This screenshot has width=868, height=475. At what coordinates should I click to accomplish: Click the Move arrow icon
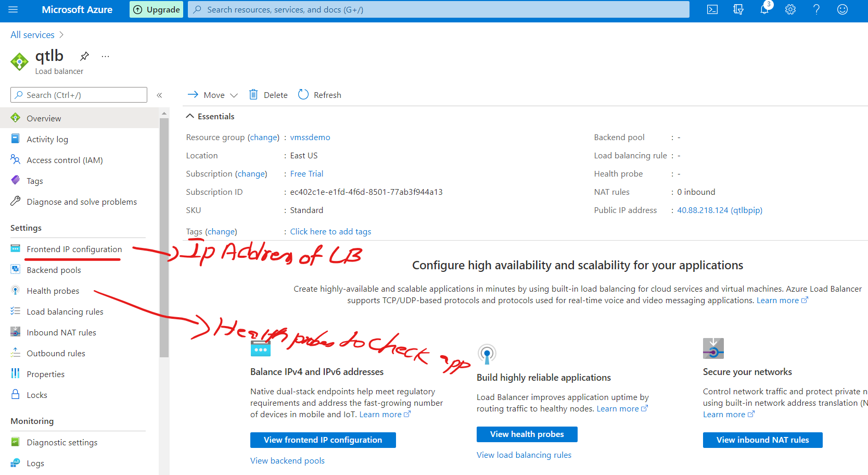coord(193,95)
